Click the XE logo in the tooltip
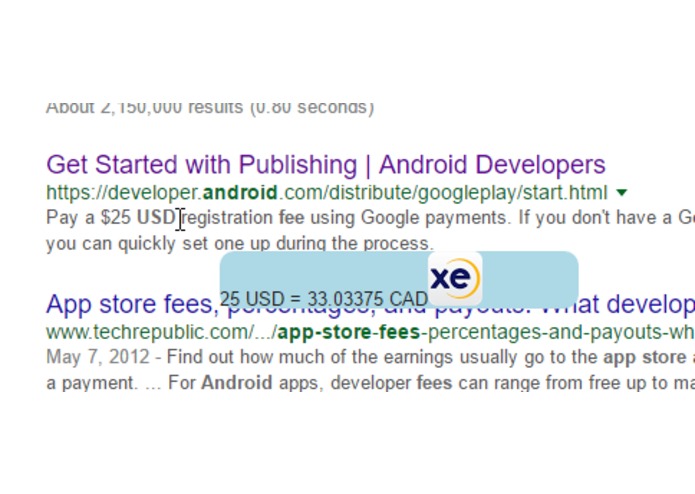Image resolution: width=695 pixels, height=494 pixels. tap(455, 278)
